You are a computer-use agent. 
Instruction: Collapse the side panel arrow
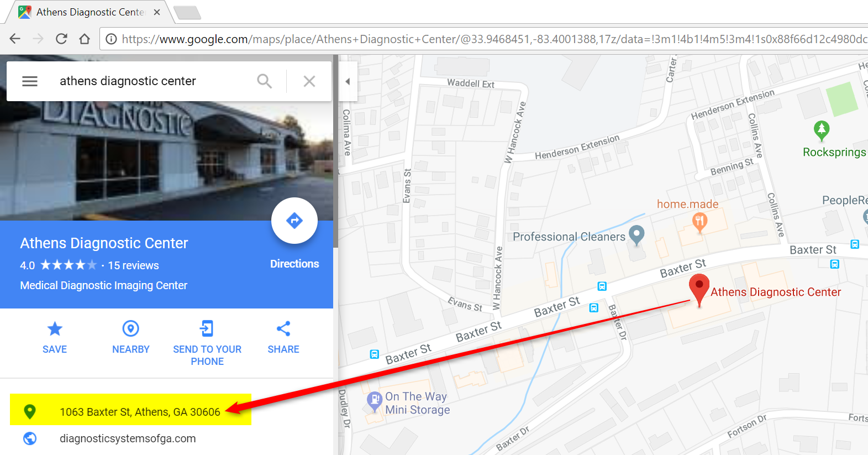click(348, 81)
